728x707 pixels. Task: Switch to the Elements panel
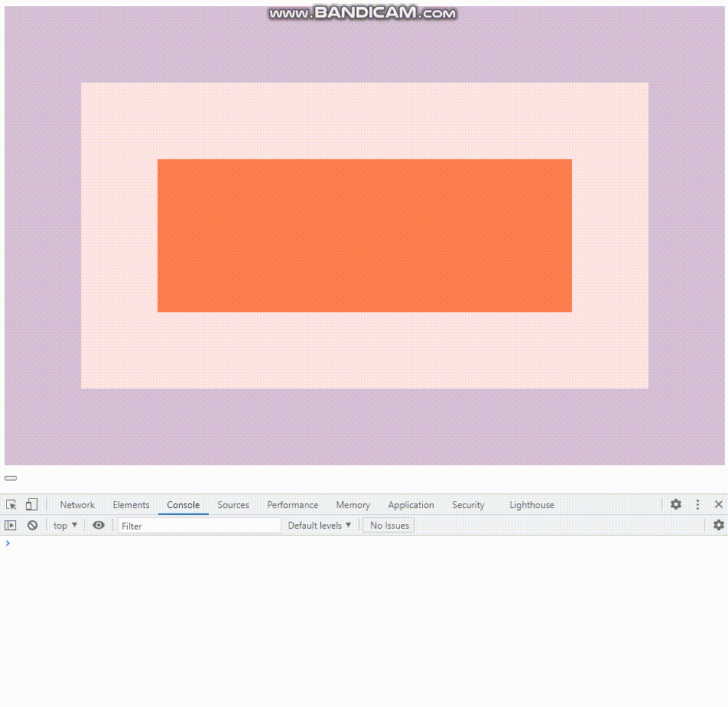click(x=131, y=505)
